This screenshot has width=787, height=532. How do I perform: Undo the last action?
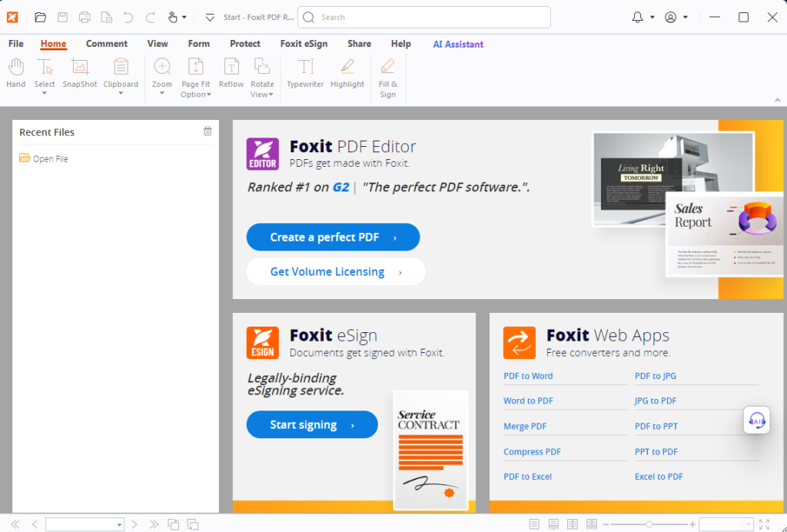click(x=128, y=17)
